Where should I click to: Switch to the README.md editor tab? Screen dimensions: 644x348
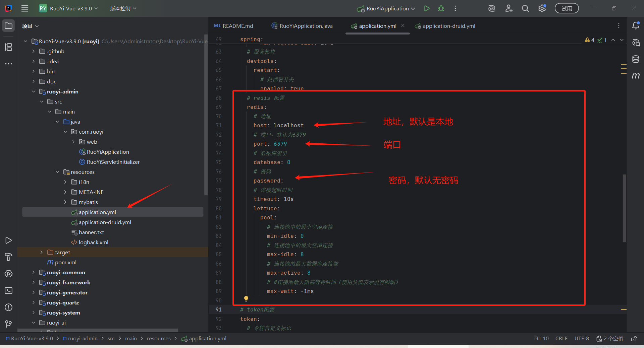(237, 26)
